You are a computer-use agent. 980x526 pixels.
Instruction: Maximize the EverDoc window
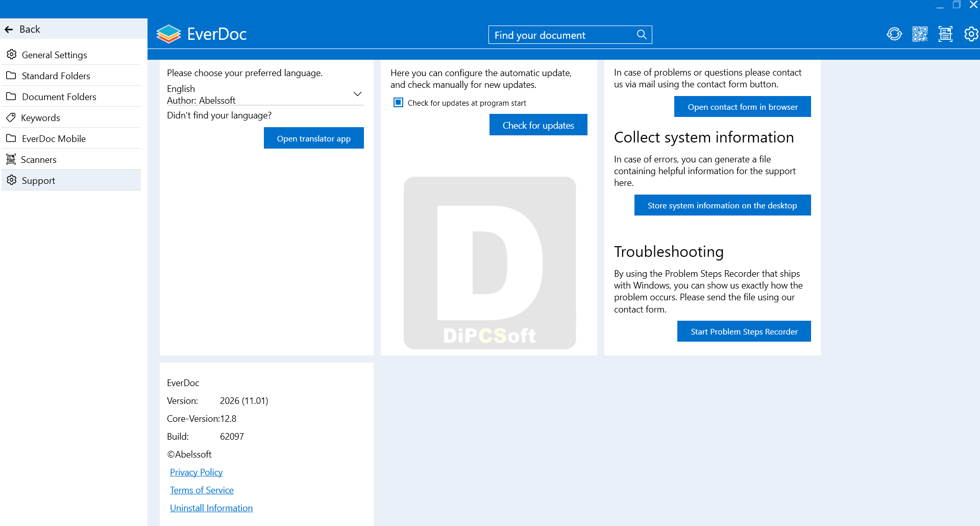[x=957, y=5]
